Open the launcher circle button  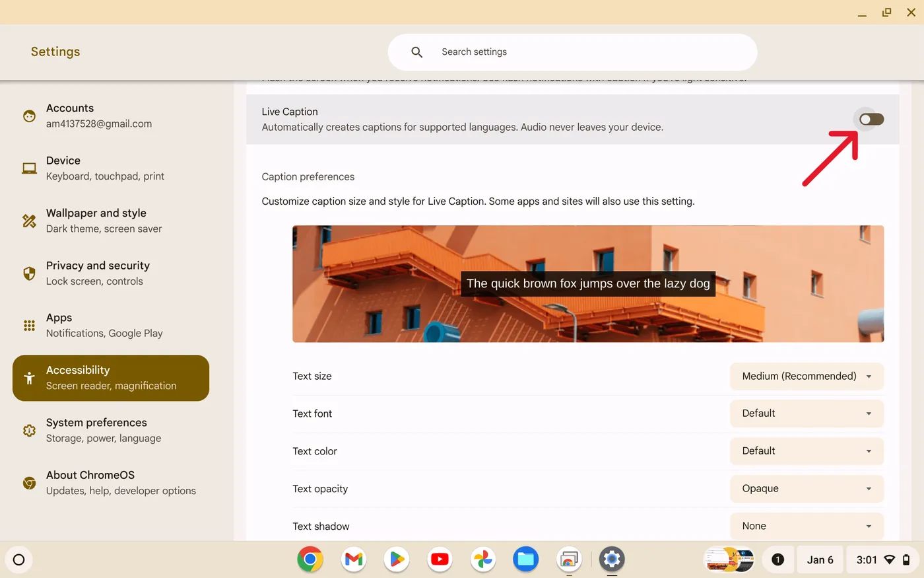[x=19, y=560]
